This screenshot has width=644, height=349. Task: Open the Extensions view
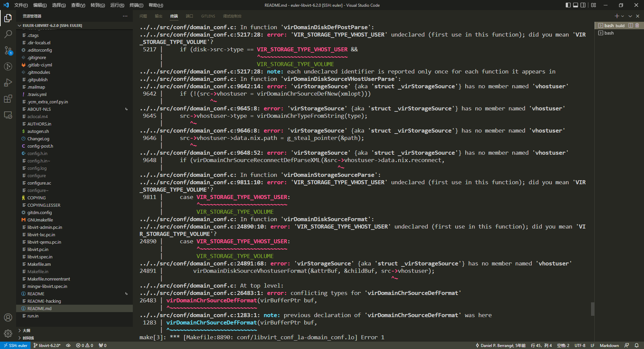[8, 99]
